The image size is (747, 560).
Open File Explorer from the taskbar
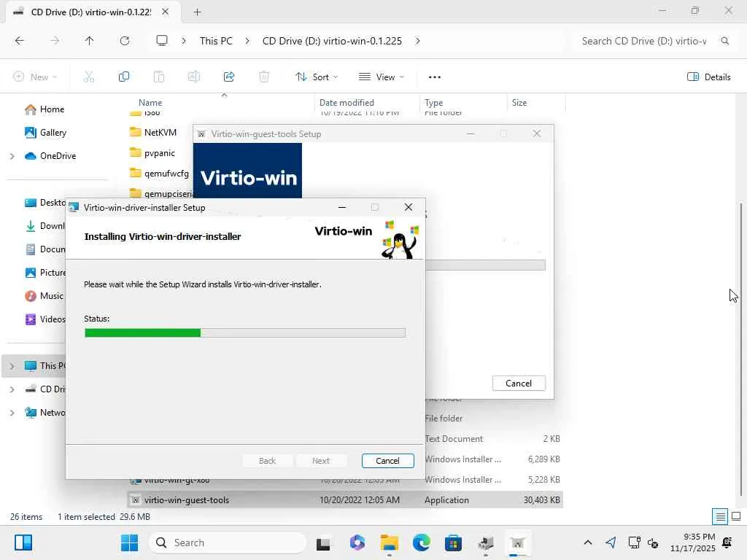(390, 542)
